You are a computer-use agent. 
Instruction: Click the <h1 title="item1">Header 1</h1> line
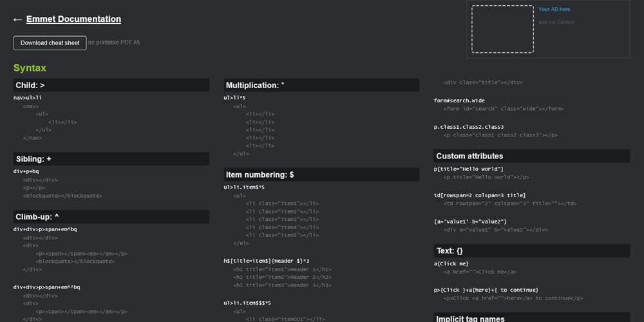(282, 269)
